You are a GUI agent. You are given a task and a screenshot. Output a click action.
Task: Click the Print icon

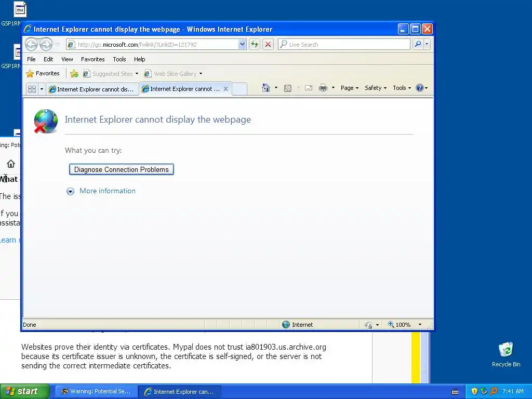(323, 88)
